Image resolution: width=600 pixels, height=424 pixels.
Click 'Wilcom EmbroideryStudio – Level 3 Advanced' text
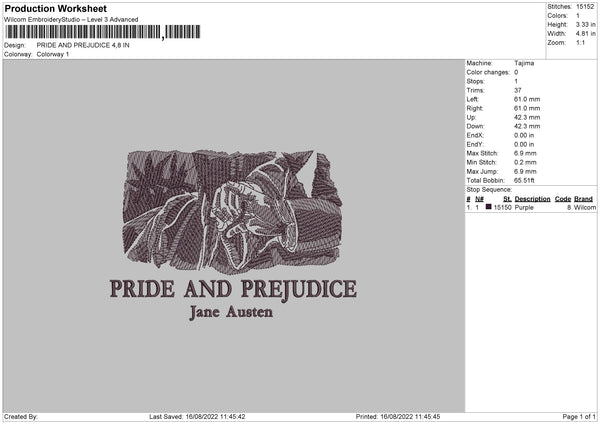tap(71, 20)
